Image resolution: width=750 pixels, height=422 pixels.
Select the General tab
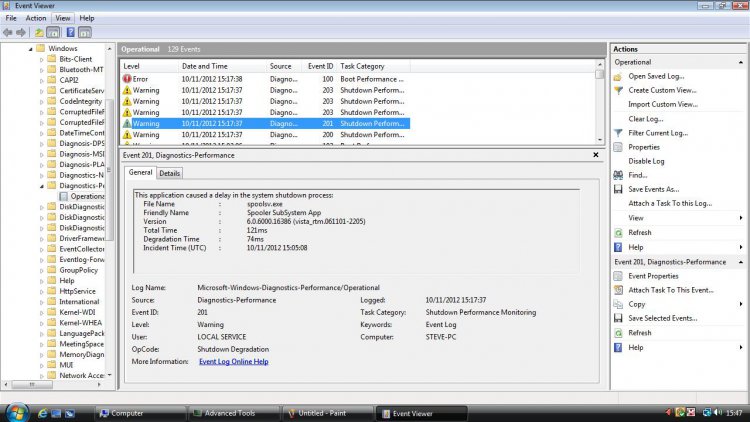[x=140, y=172]
